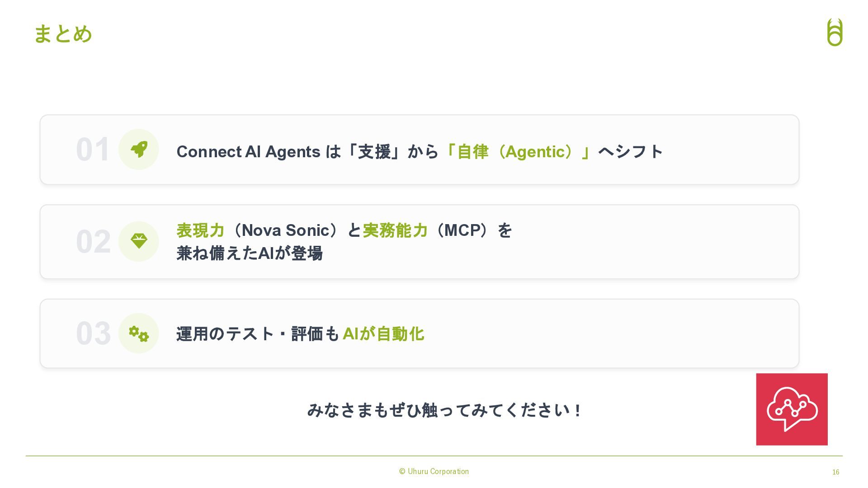Click the rocket icon in card 01

(x=139, y=149)
